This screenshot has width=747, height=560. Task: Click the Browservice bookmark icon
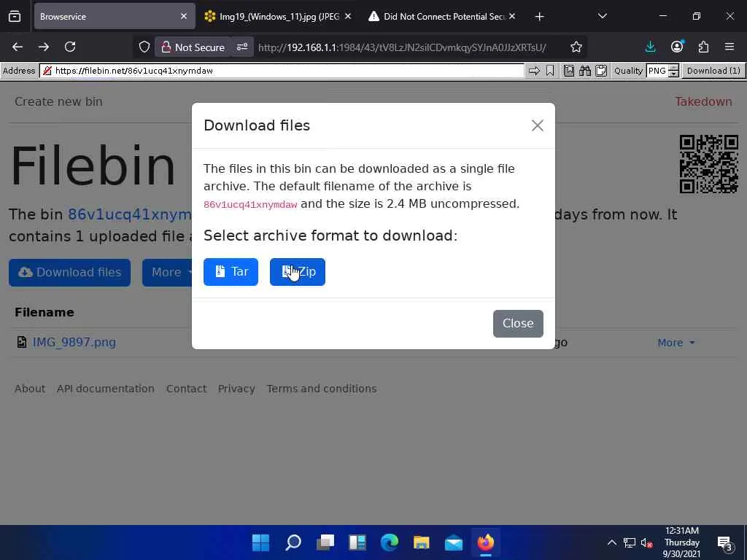550,71
